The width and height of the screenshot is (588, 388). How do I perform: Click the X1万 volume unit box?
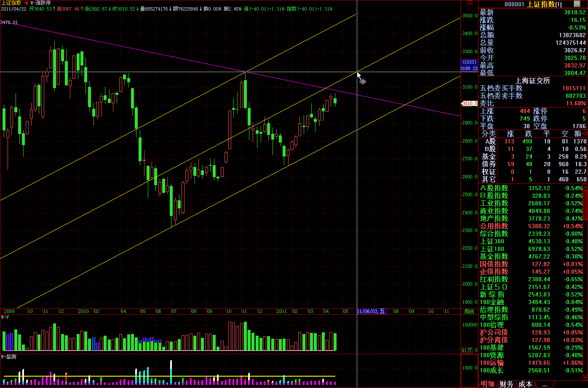tap(466, 350)
